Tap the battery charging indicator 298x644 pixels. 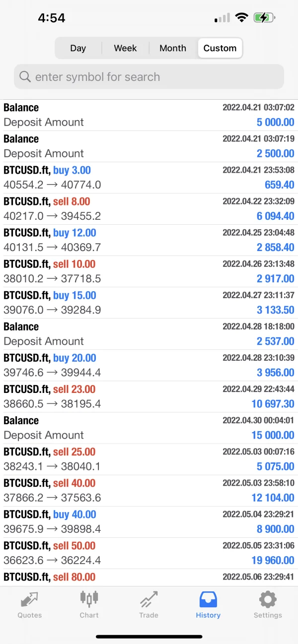coord(263,18)
